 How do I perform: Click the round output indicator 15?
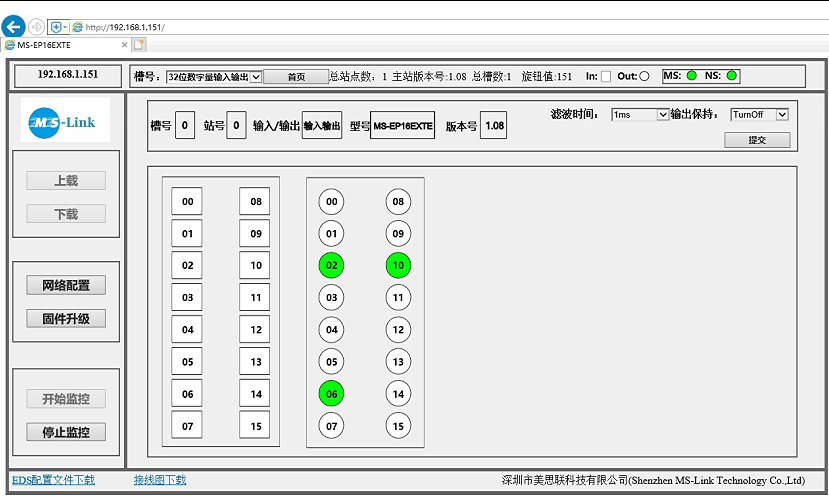(398, 425)
